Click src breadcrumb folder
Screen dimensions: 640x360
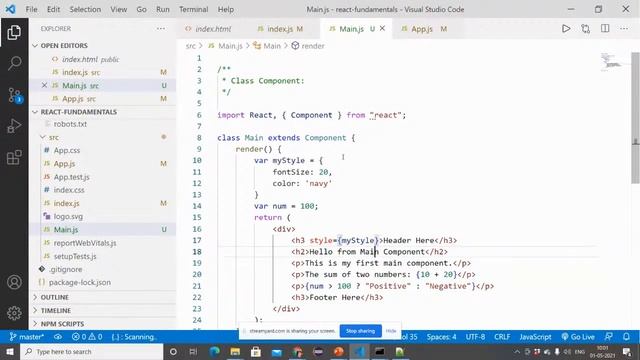pyautogui.click(x=191, y=46)
